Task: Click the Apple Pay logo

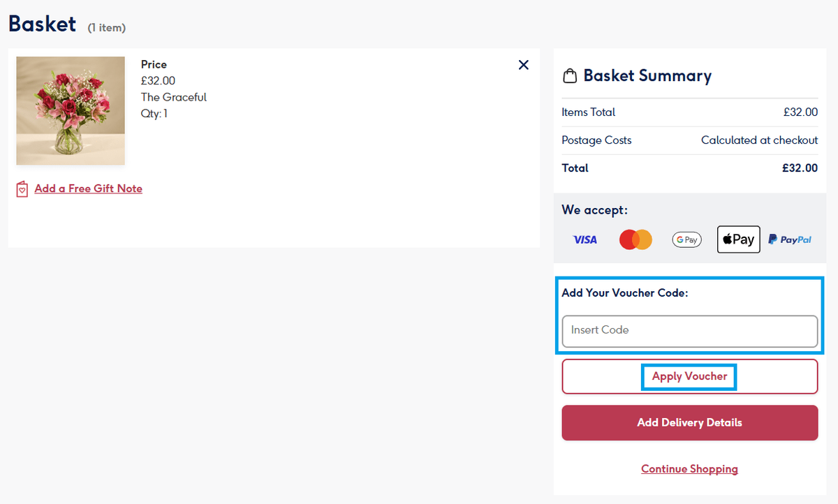Action: coord(738,239)
